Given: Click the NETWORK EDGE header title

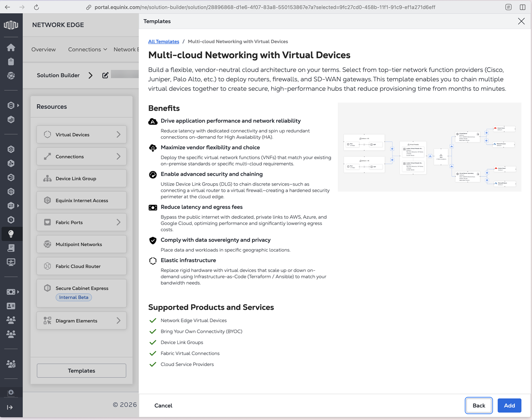Looking at the screenshot, I should click(x=58, y=25).
